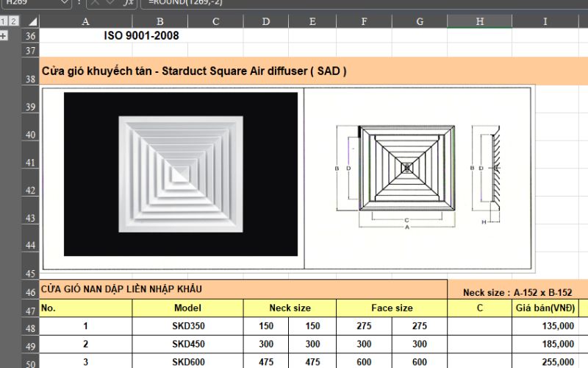Click face size 600 in column G
588x368 pixels.
(x=420, y=361)
